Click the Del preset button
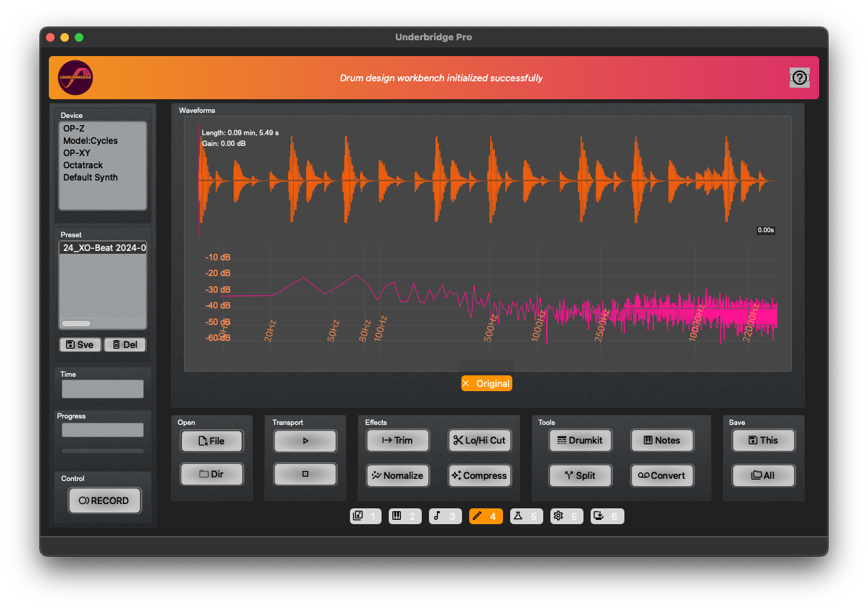The image size is (868, 609). tap(125, 344)
